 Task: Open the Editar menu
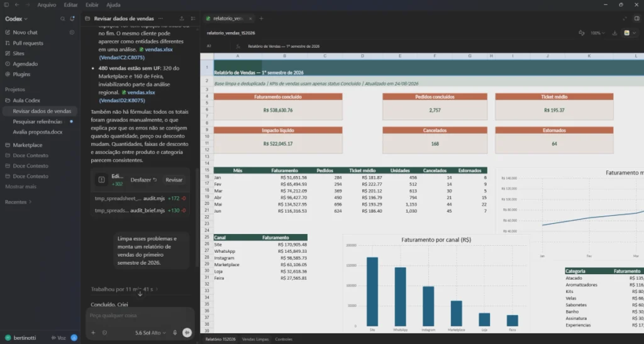[70, 5]
